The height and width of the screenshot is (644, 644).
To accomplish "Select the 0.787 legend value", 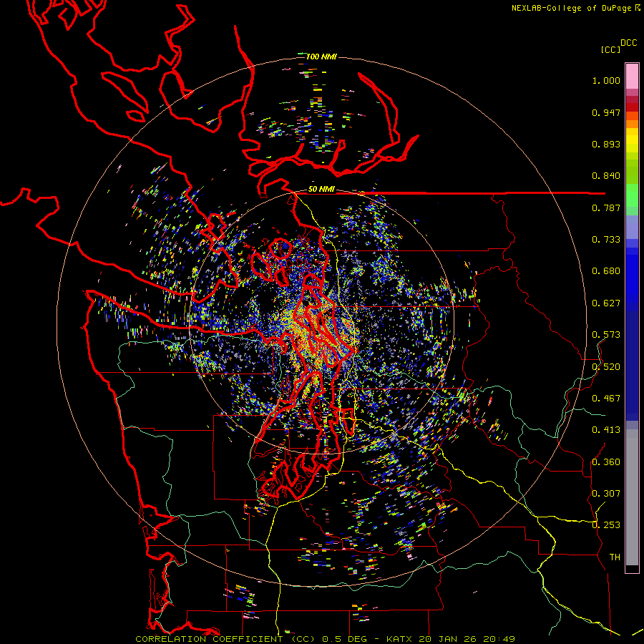I will click(606, 208).
